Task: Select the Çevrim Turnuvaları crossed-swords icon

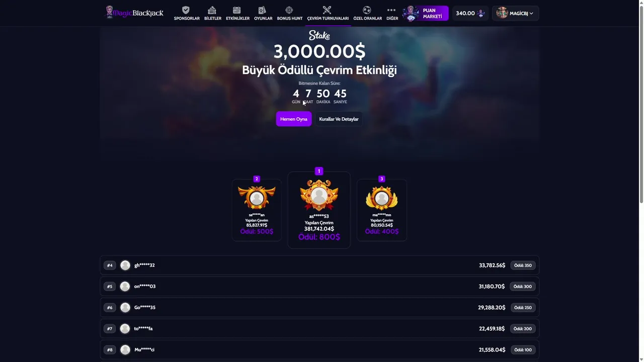Action: (327, 10)
